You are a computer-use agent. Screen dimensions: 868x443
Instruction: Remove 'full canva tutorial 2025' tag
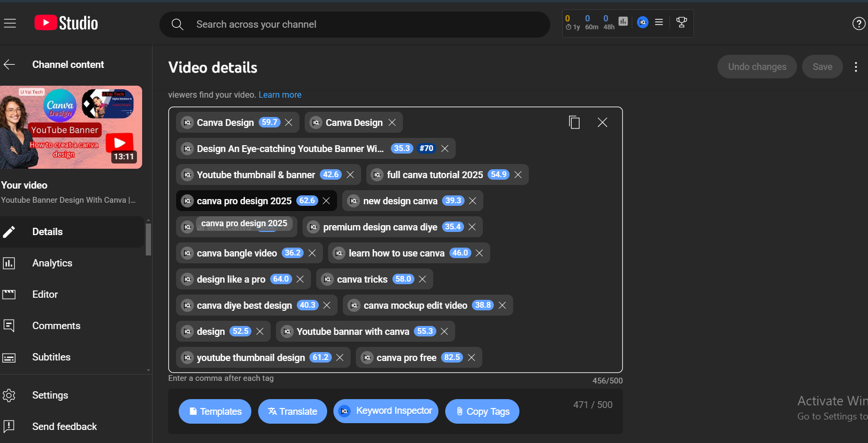[518, 174]
